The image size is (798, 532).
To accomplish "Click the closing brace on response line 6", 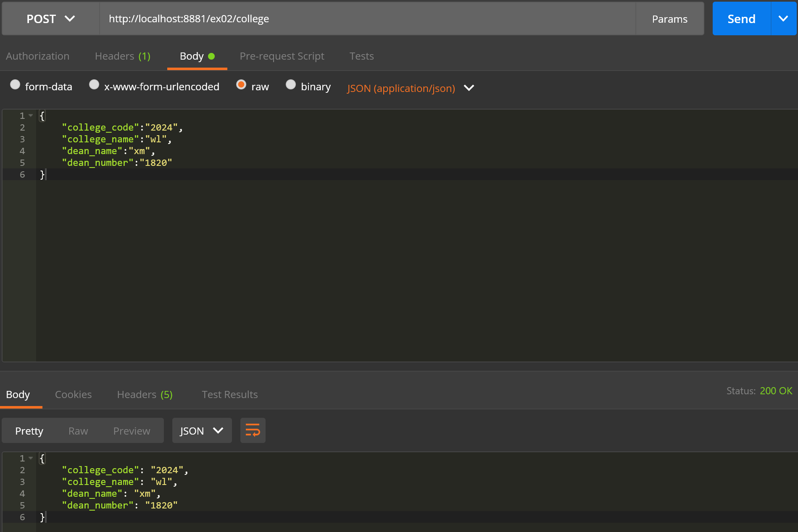I will coord(42,517).
